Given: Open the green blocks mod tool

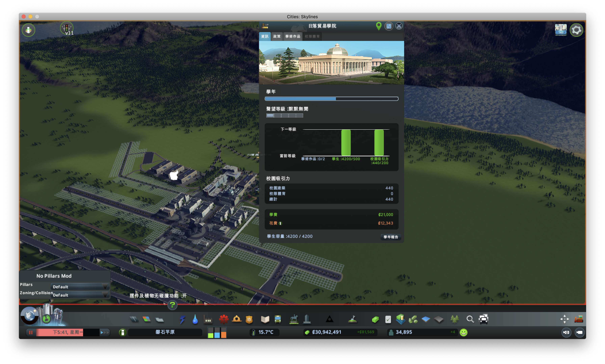Looking at the screenshot, I should pos(413,319).
